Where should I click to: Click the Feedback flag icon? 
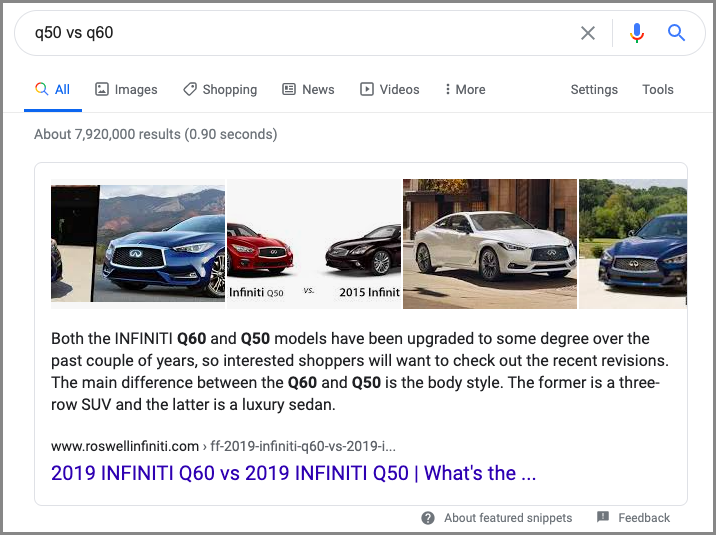click(x=603, y=517)
